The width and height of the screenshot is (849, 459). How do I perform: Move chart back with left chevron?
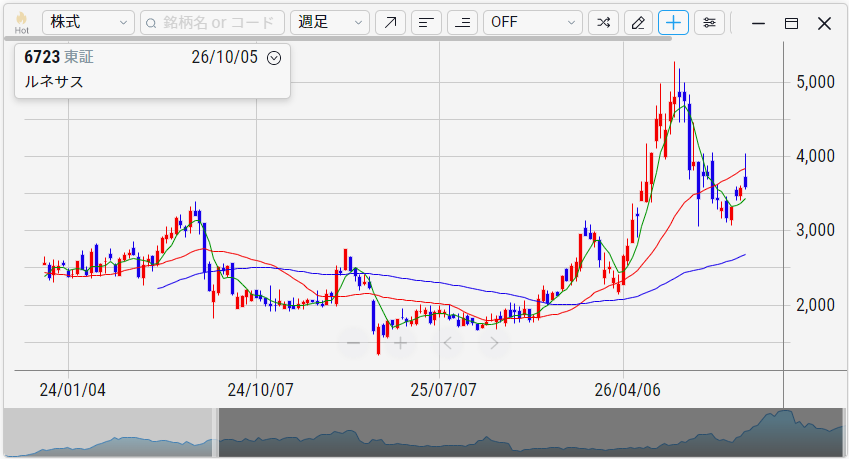click(x=448, y=343)
